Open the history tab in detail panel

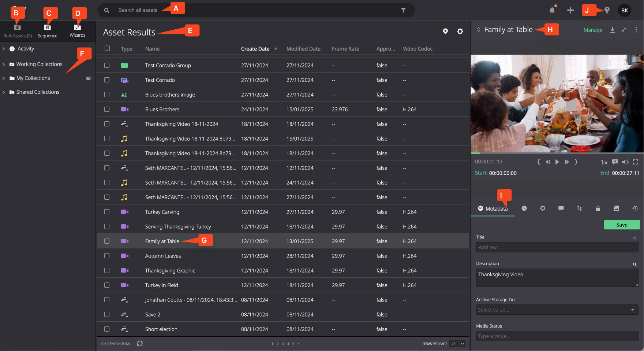635,208
